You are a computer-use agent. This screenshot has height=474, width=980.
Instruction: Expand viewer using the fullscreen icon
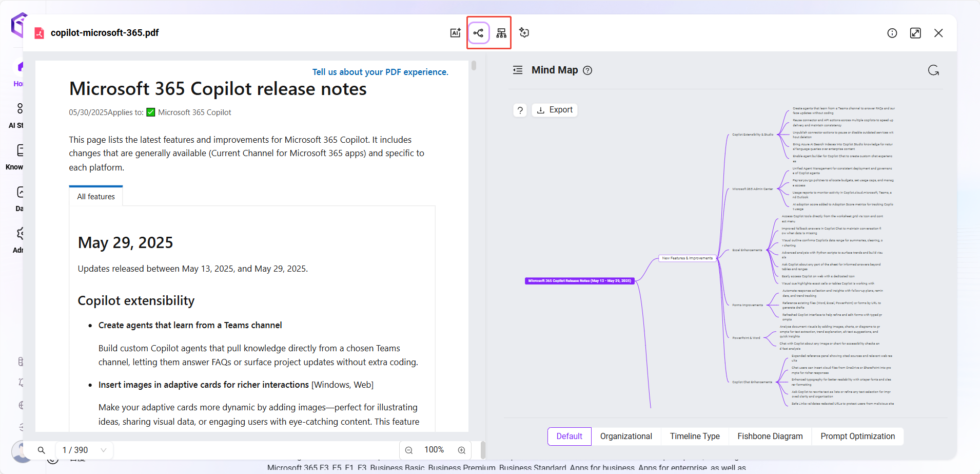coord(915,33)
